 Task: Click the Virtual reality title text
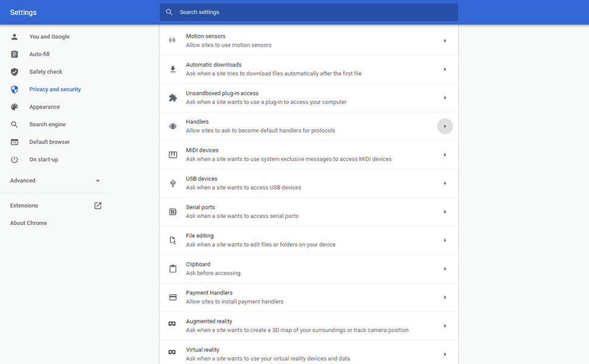[202, 350]
